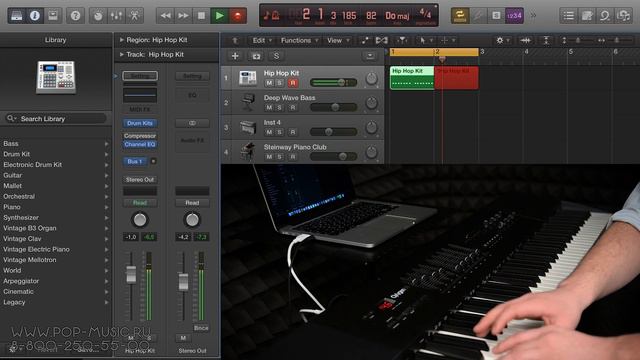This screenshot has height=360, width=640.
Task: Click the Bnce bounce button
Action: [x=201, y=328]
